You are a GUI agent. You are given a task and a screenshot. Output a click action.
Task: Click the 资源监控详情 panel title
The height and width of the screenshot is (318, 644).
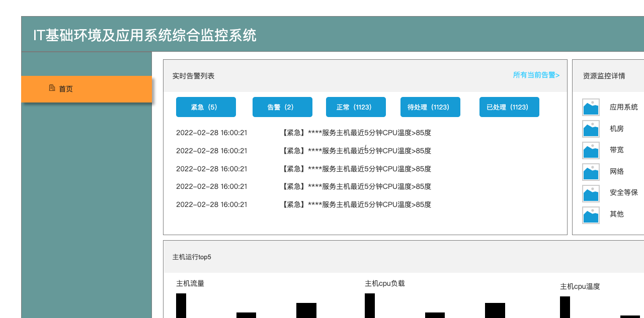tap(604, 76)
